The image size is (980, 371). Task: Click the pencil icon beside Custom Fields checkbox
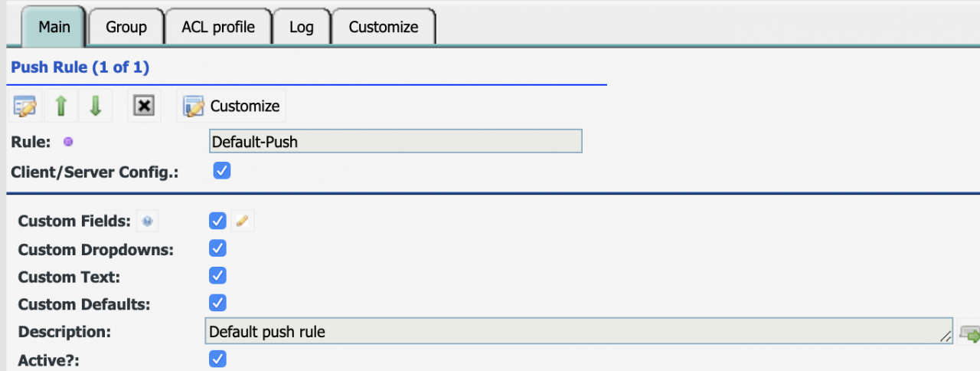242,221
